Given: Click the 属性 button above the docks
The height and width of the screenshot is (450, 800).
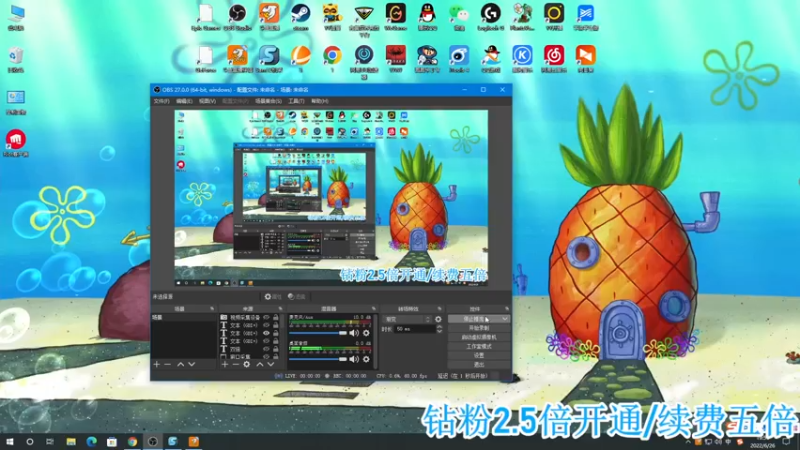Looking at the screenshot, I should click(x=273, y=296).
